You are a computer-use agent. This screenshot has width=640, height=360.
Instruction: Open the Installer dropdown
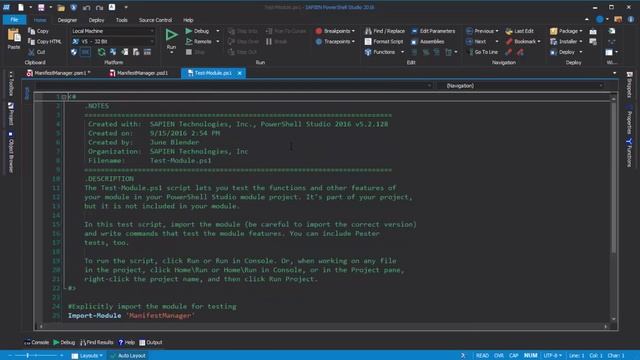pyautogui.click(x=566, y=42)
